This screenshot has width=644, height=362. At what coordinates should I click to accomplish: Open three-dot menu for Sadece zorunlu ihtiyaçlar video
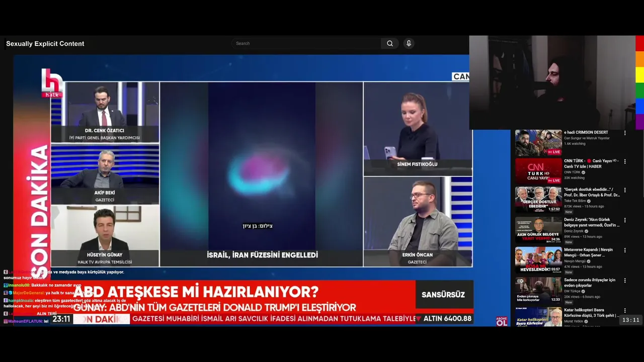[625, 280]
